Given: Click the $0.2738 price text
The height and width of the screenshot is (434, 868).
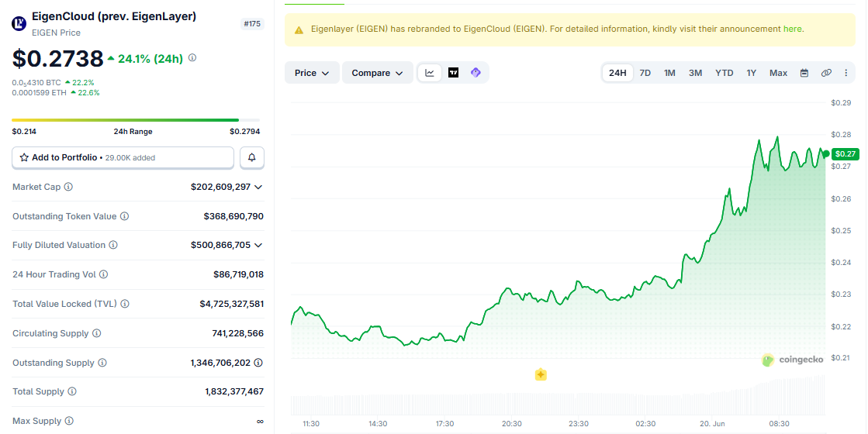Looking at the screenshot, I should (x=57, y=58).
